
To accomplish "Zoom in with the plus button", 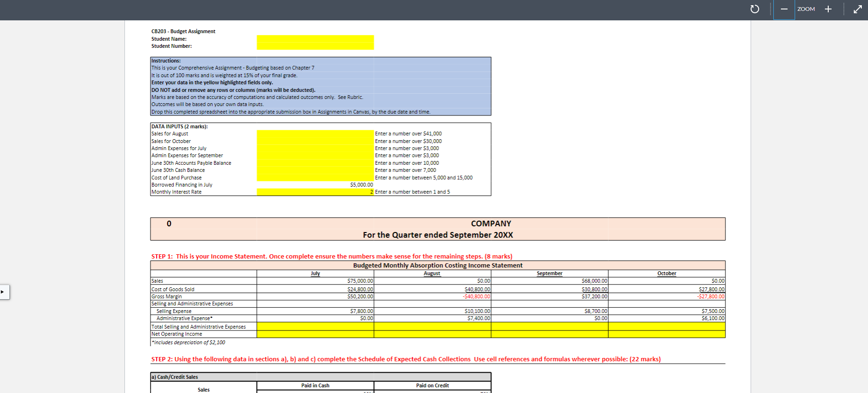I will click(828, 9).
